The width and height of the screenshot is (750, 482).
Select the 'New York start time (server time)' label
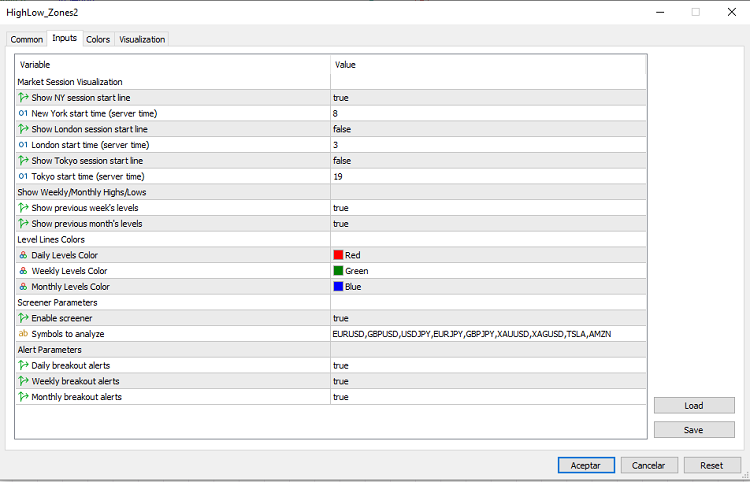[x=94, y=113]
